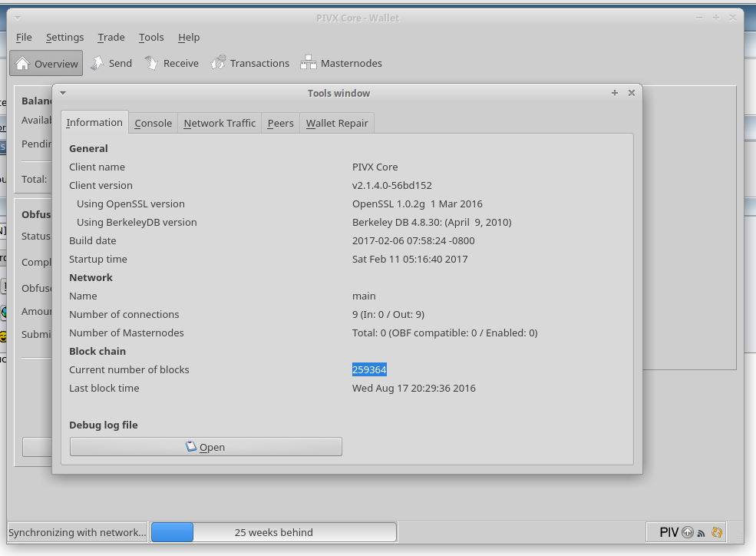The width and height of the screenshot is (756, 556).
Task: Open the Tools window title menu arrow
Action: pos(63,93)
